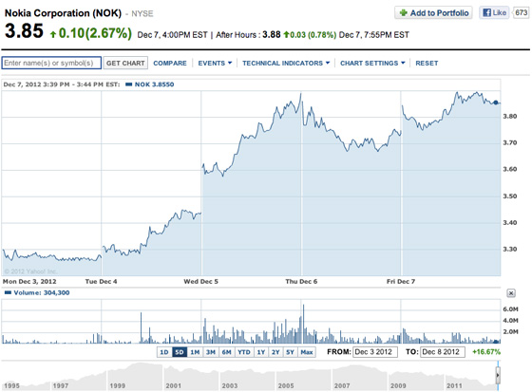
Task: Click the TO date field Dec 8 2012
Action: click(443, 352)
